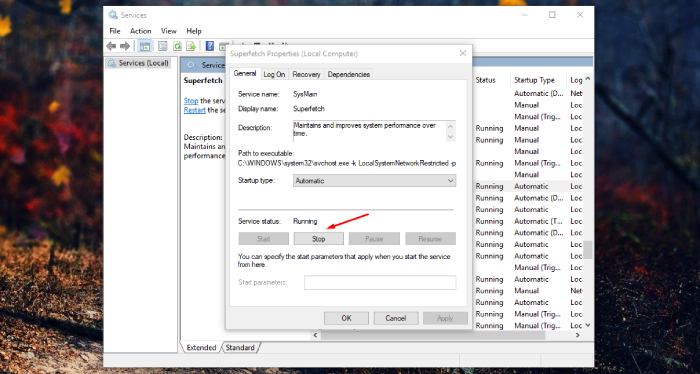700x374 pixels.
Task: Toggle the Show/Hide Console Tree toolbar icon
Action: (144, 46)
